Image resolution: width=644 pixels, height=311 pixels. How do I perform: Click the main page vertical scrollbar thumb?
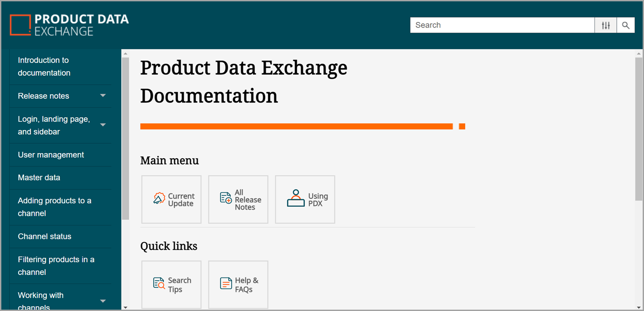(639, 128)
